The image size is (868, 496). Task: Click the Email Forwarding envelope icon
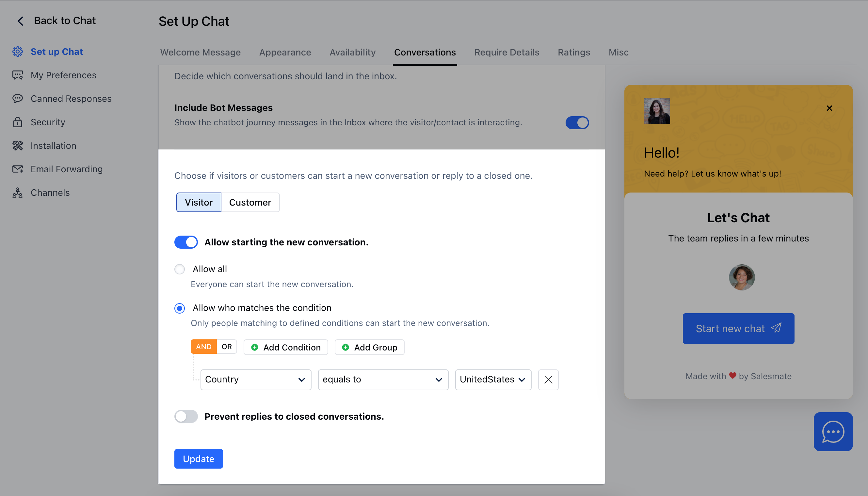(17, 169)
